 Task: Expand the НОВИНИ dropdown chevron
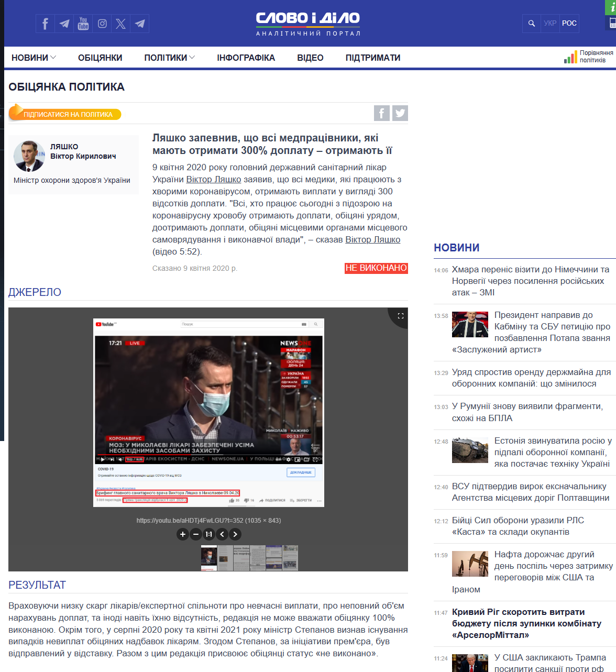[53, 58]
